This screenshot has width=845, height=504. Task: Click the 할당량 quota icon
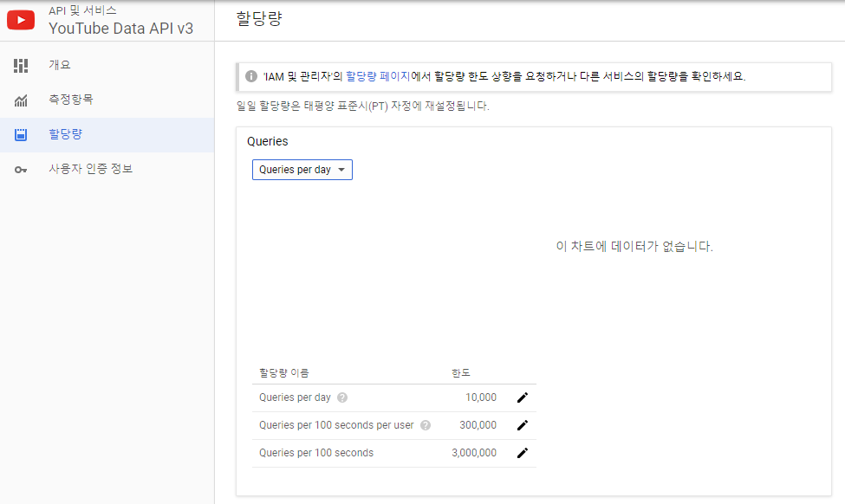coord(21,134)
